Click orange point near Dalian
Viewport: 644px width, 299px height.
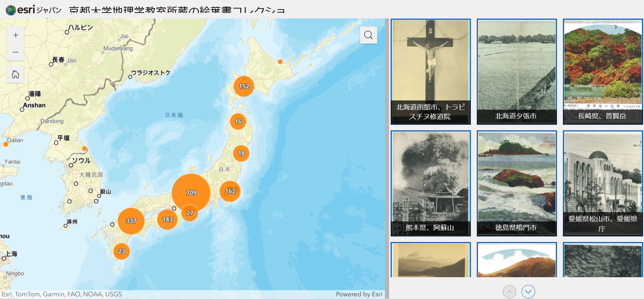pyautogui.click(x=6, y=144)
